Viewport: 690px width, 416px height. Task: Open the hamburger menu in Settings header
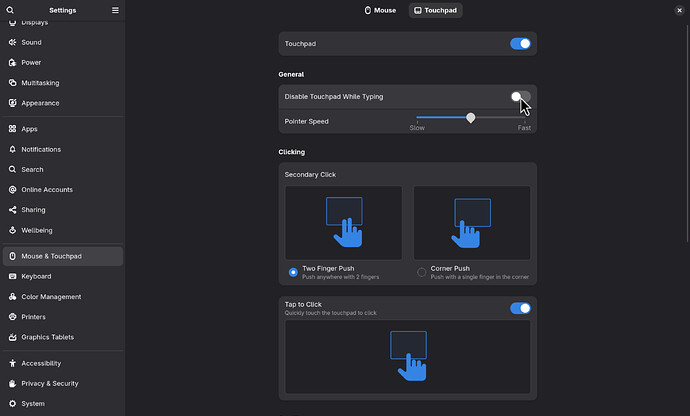115,10
